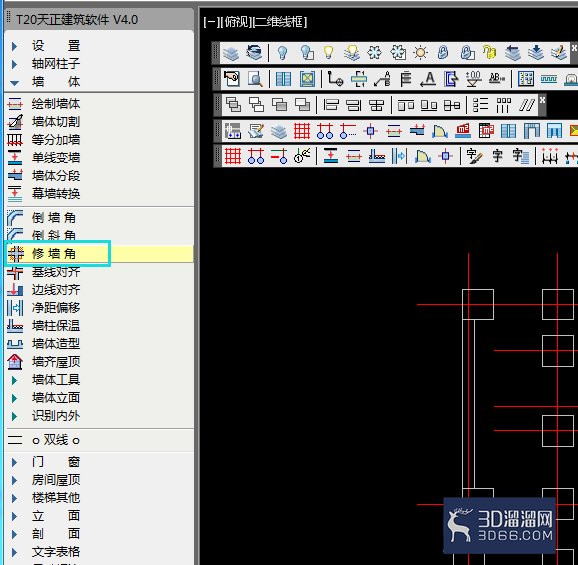The height and width of the screenshot is (565, 578).
Task: Click the m² area roof icon
Action: (x=463, y=131)
